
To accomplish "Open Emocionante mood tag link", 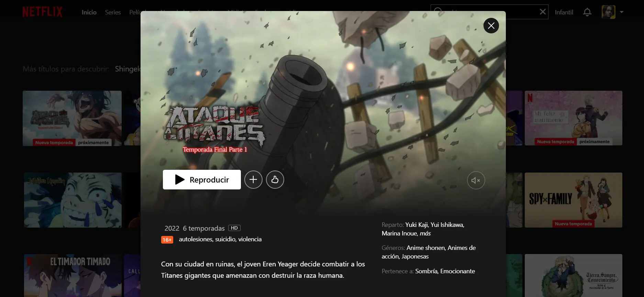I will tap(457, 271).
